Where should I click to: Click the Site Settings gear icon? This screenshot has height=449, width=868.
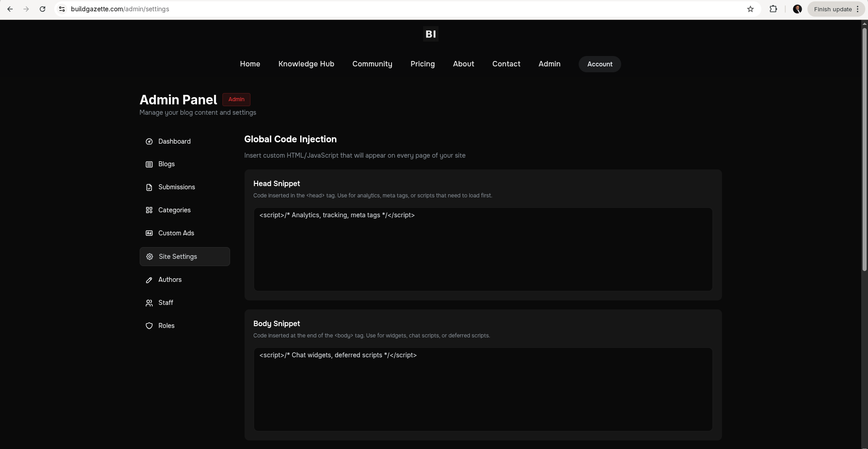[150, 257]
